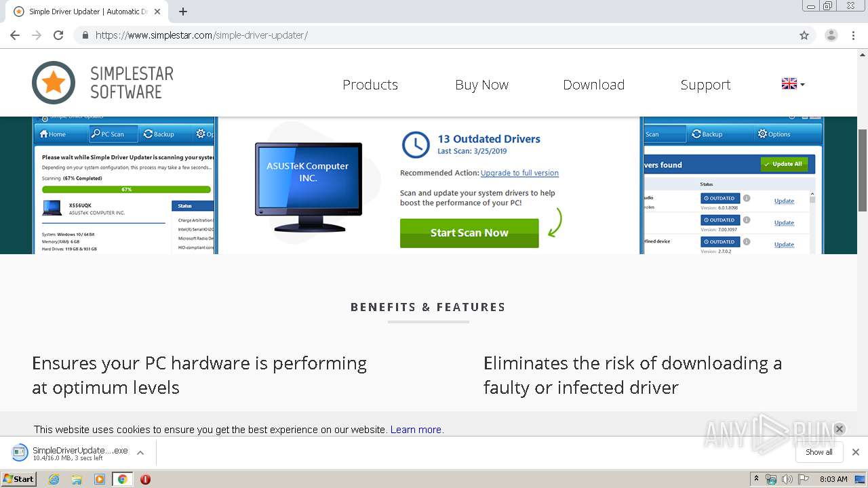Open the UK flag language dropdown

(x=793, y=84)
